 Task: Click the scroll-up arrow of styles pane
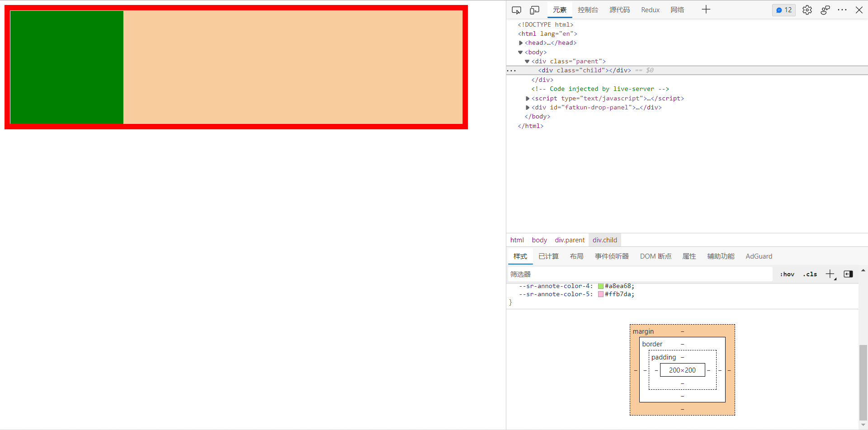click(x=863, y=270)
